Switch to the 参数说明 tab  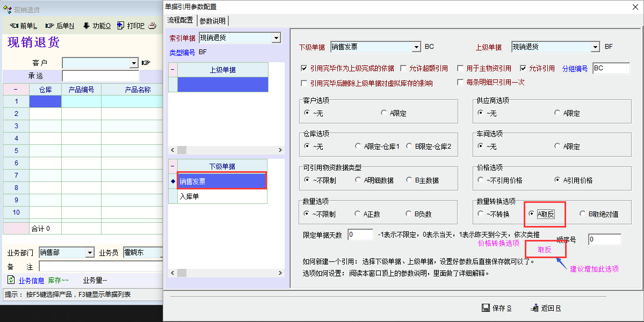point(213,20)
